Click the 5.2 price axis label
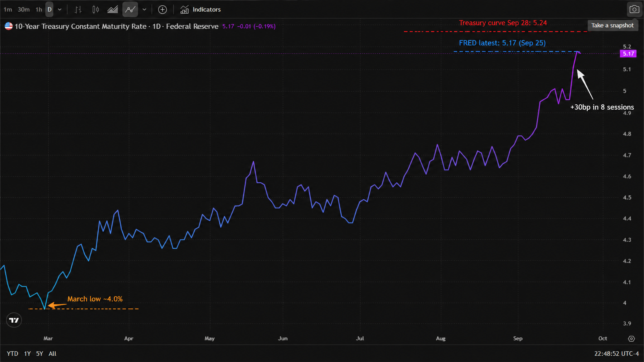Screen dimensions: 644x362 [x=627, y=47]
